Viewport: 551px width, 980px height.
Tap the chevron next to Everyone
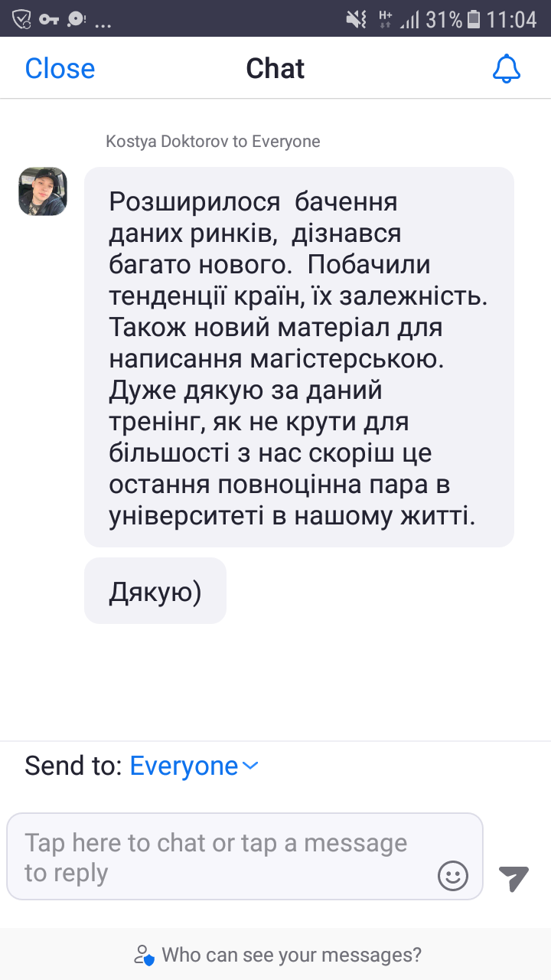(x=250, y=766)
